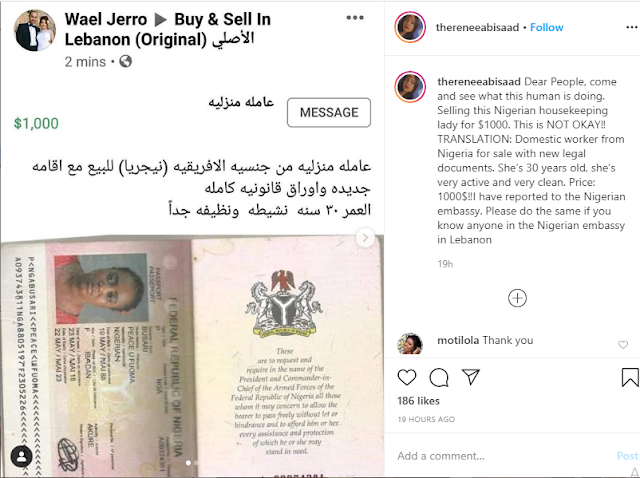Open thereneeabisaad header username

coord(477,27)
